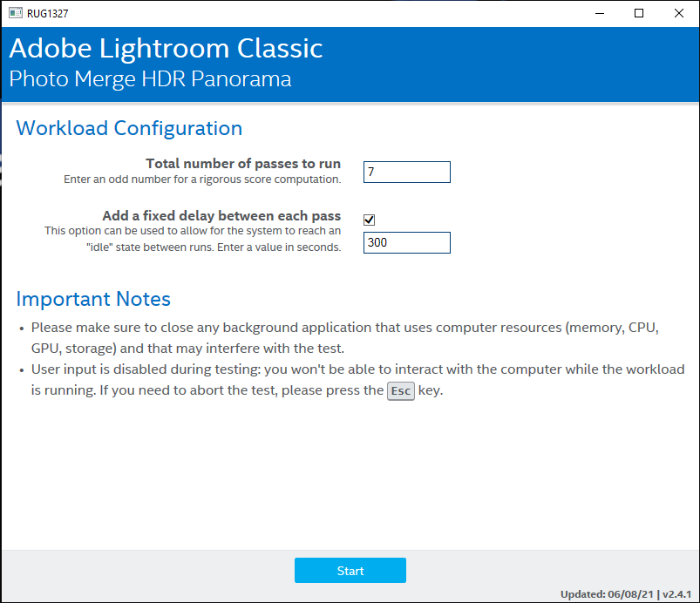Click the RUG1327 title bar text

(x=48, y=13)
